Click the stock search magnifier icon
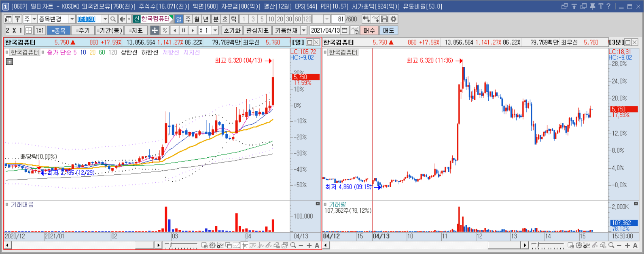 (x=113, y=19)
